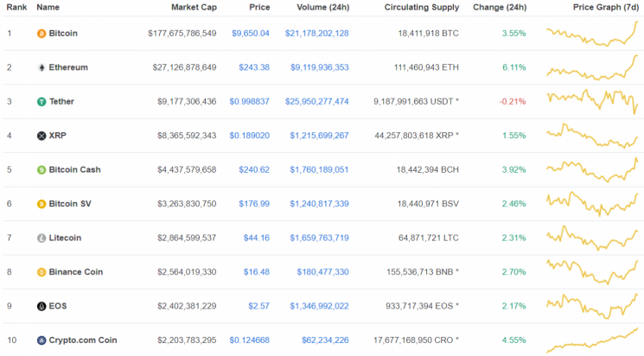Click the green Tether logo icon
644x356 pixels.
[x=41, y=102]
